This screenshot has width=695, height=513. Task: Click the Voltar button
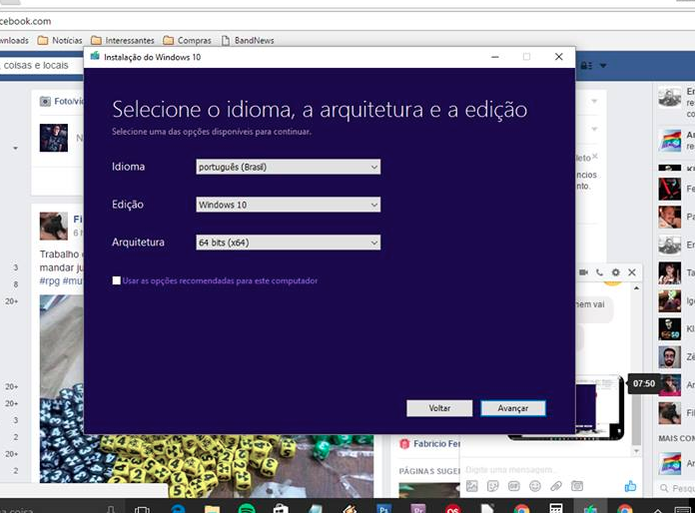(439, 408)
